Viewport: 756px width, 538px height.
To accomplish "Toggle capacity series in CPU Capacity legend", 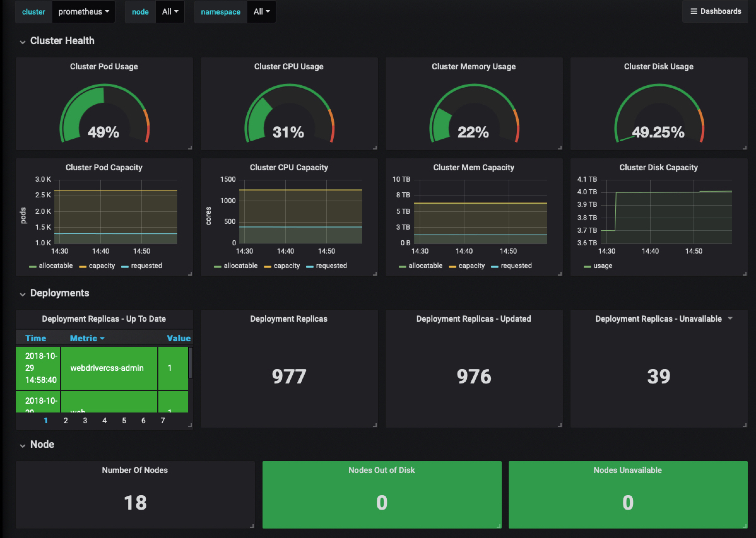I will point(286,266).
